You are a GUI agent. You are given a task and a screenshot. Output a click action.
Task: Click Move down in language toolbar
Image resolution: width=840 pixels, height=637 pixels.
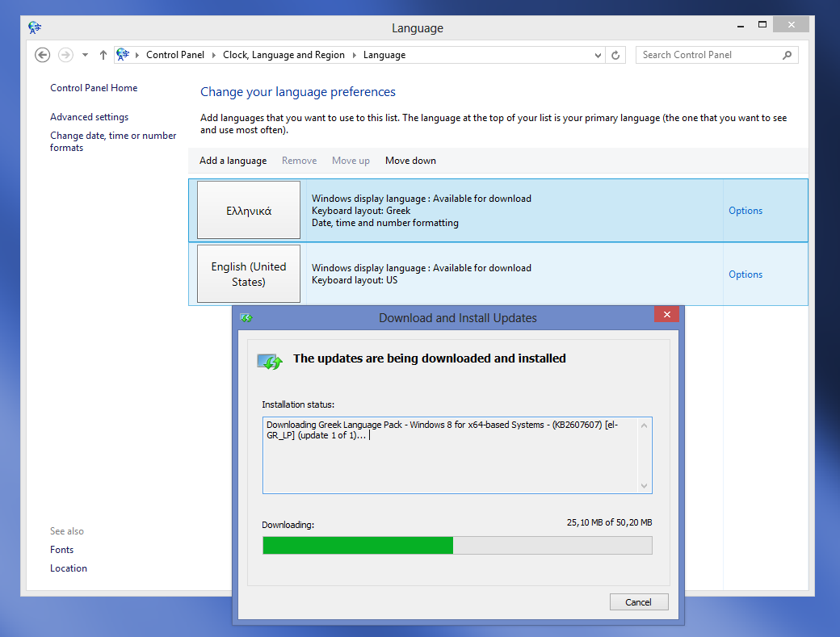tap(410, 161)
